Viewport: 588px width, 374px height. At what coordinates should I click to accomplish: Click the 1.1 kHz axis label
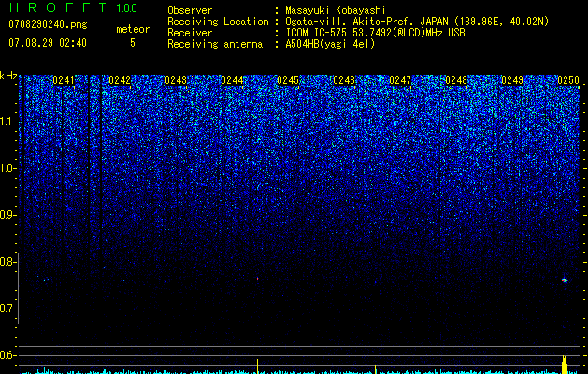(x=7, y=122)
